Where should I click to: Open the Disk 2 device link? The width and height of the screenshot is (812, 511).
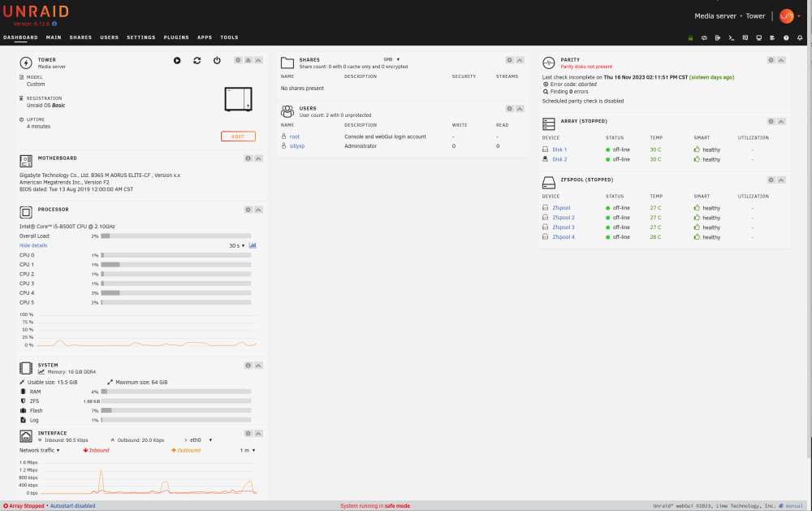(x=559, y=159)
